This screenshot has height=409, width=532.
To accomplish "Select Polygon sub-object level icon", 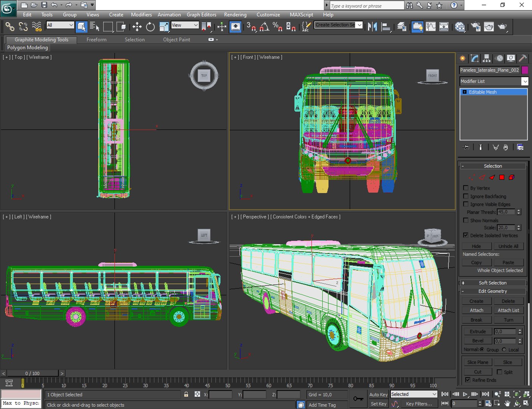I will tap(502, 177).
